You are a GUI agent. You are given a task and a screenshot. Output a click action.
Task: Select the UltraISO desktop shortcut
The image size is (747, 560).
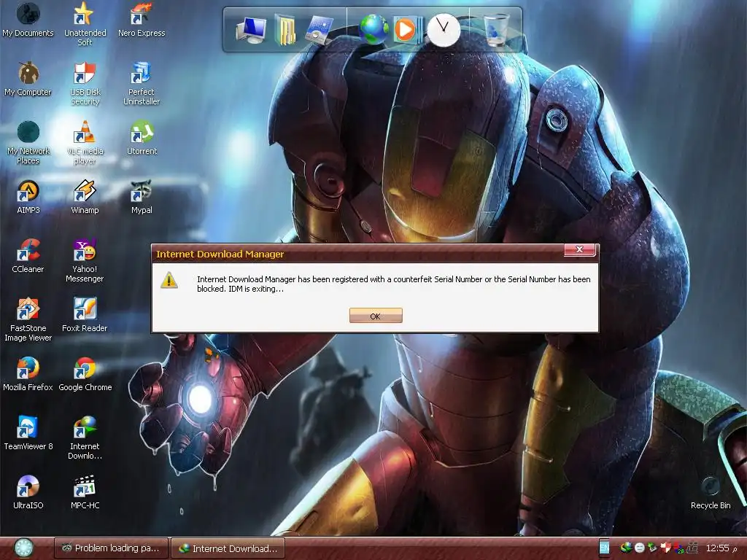click(x=28, y=492)
